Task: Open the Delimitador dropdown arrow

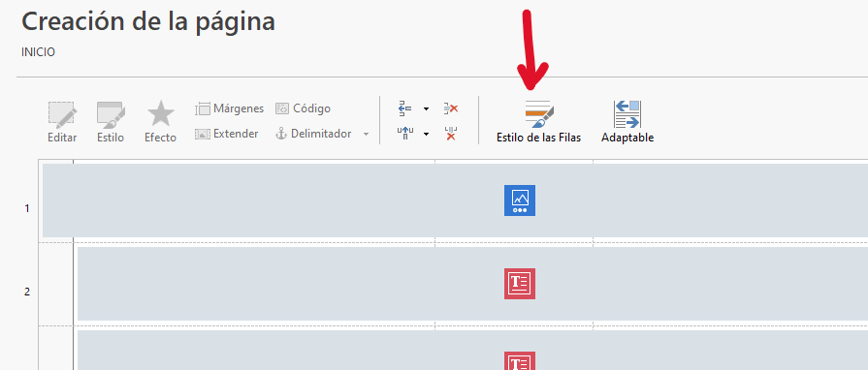Action: pos(366,134)
